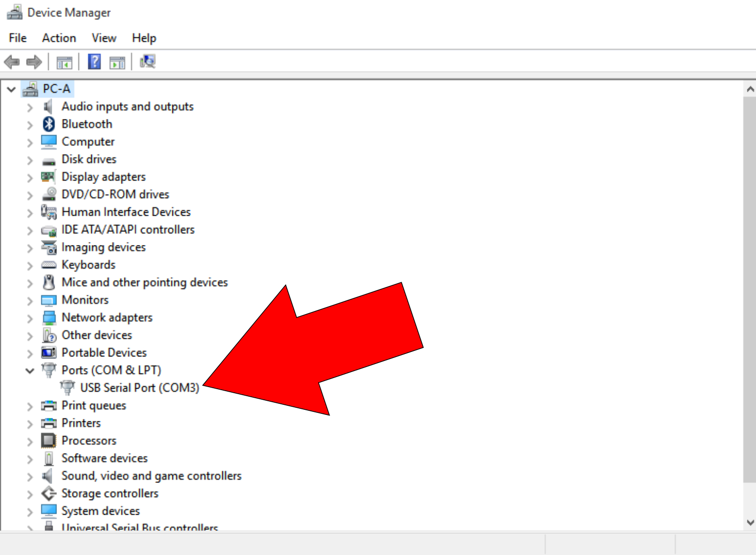756x555 pixels.
Task: Open the Action menu
Action: [59, 38]
